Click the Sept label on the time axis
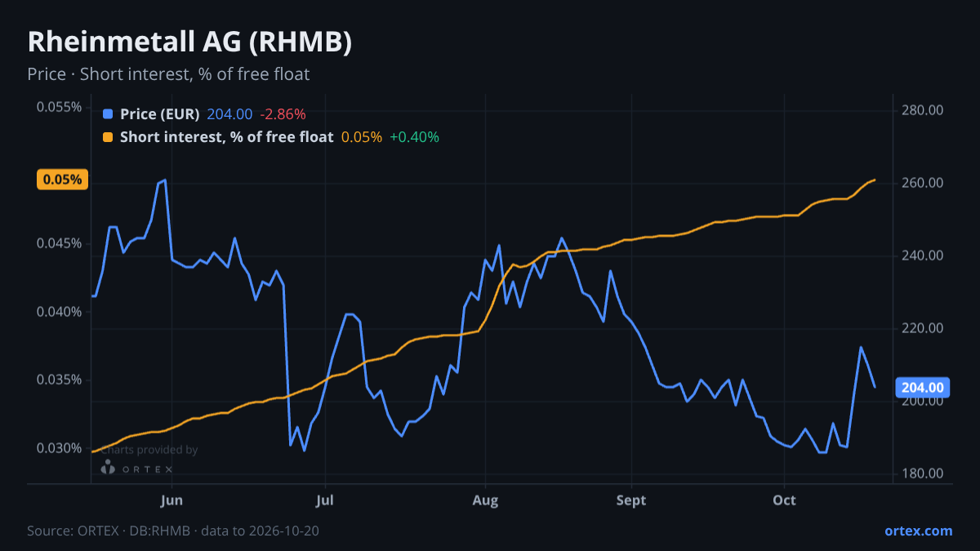This screenshot has height=551, width=980. coord(630,500)
